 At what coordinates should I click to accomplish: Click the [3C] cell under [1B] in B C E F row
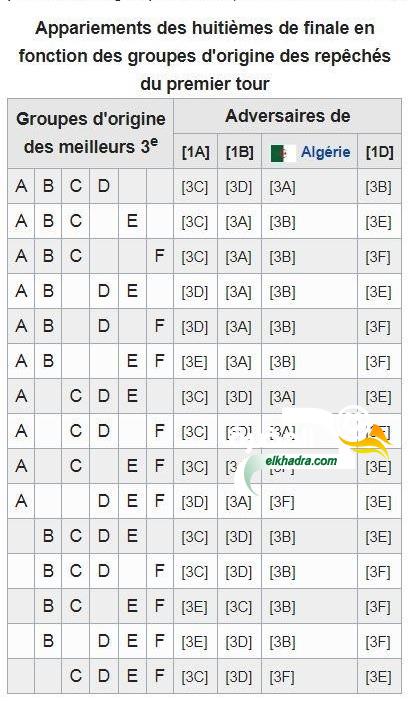(x=238, y=607)
